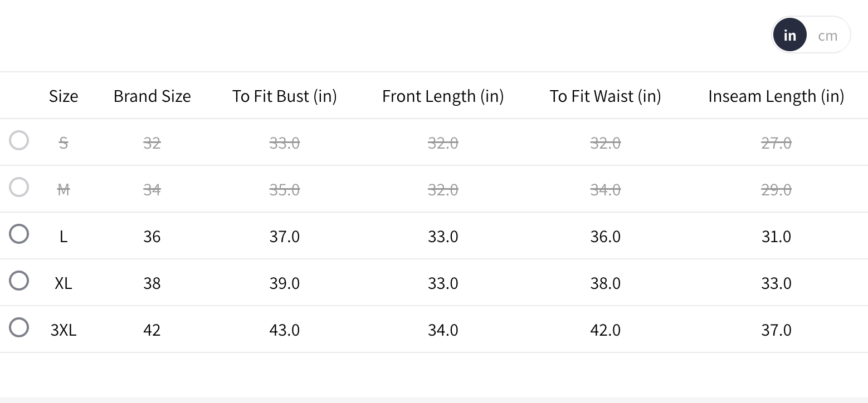868x403 pixels.
Task: Click the To Fit Waist column header
Action: coord(606,96)
